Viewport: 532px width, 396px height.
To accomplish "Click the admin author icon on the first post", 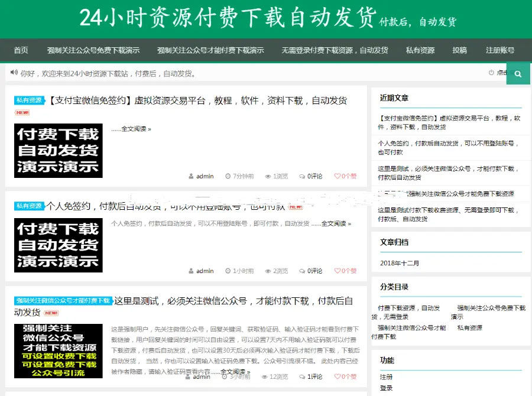I will point(191,176).
